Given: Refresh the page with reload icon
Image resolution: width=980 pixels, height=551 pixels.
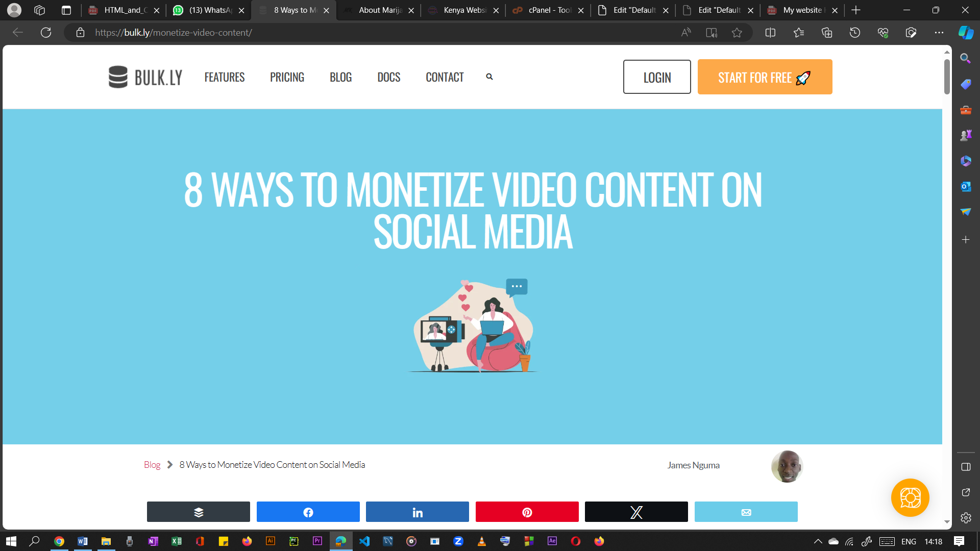Looking at the screenshot, I should tap(46, 33).
